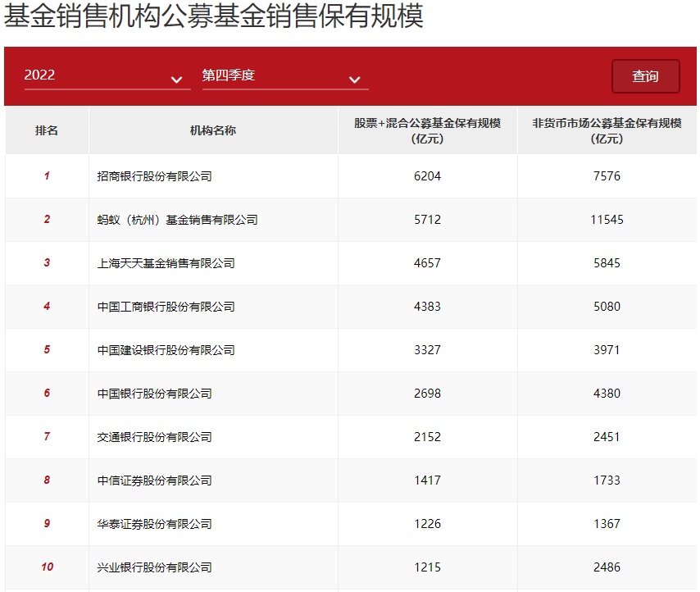
Task: Click the value 2486 for 兴业银行
Action: coord(607,567)
